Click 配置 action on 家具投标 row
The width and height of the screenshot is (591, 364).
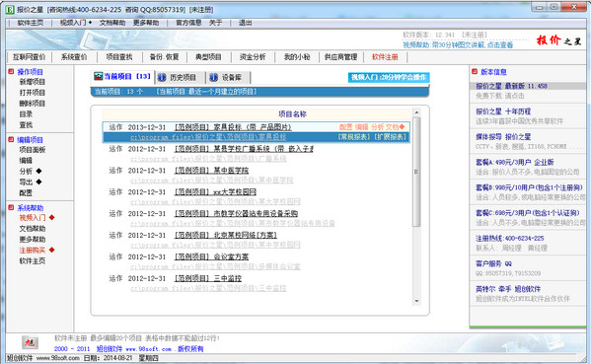(x=345, y=127)
